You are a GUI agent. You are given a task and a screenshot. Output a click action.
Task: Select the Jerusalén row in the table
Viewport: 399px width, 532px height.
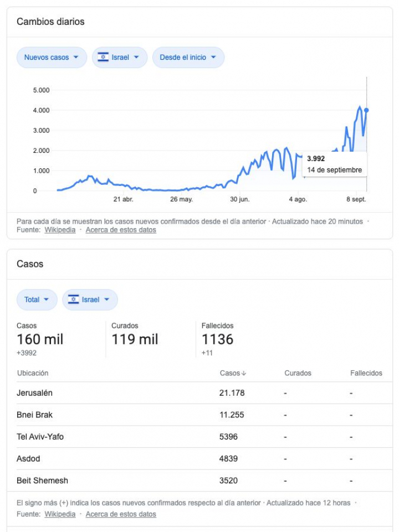coord(35,393)
